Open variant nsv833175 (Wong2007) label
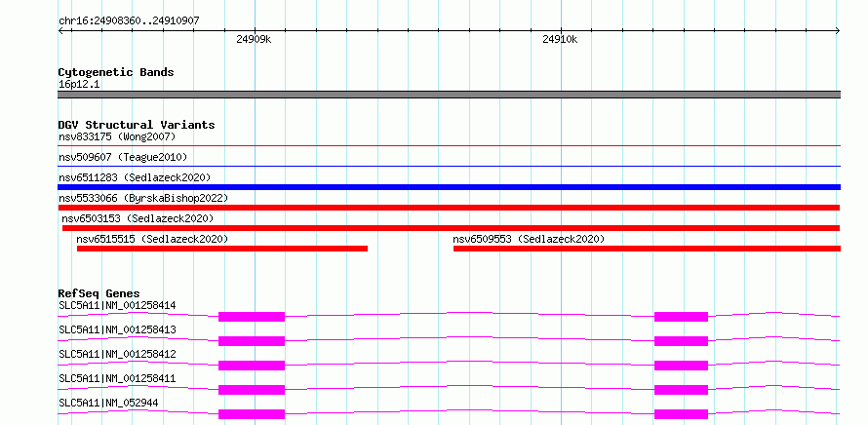 [117, 136]
